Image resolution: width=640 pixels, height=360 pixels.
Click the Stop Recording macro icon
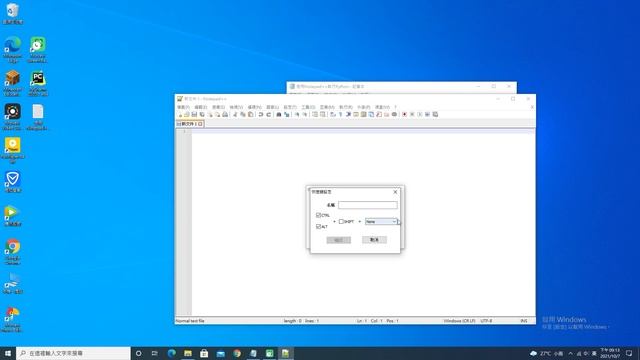(412, 115)
